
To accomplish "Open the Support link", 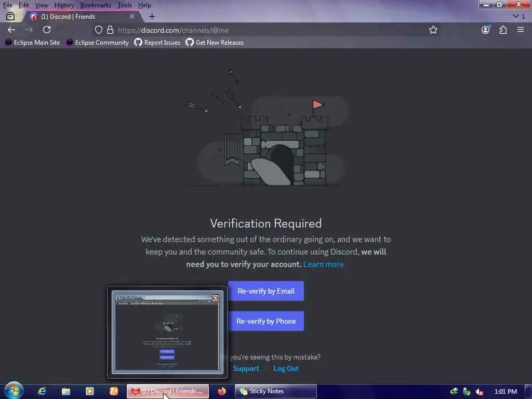I will pyautogui.click(x=246, y=368).
